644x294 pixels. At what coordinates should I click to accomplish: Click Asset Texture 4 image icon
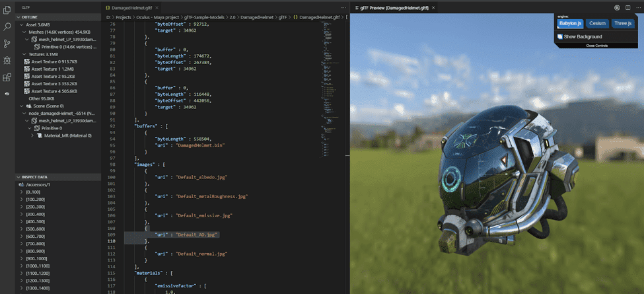pyautogui.click(x=28, y=91)
